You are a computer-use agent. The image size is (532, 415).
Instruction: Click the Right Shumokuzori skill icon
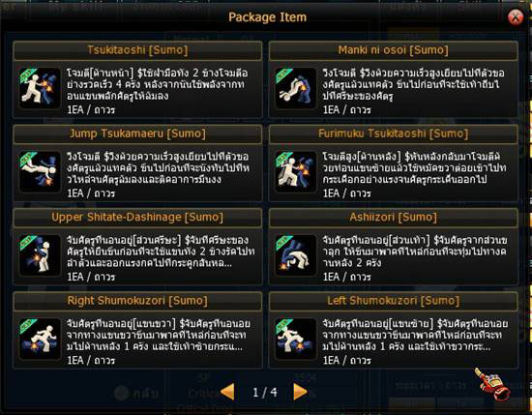(40, 339)
